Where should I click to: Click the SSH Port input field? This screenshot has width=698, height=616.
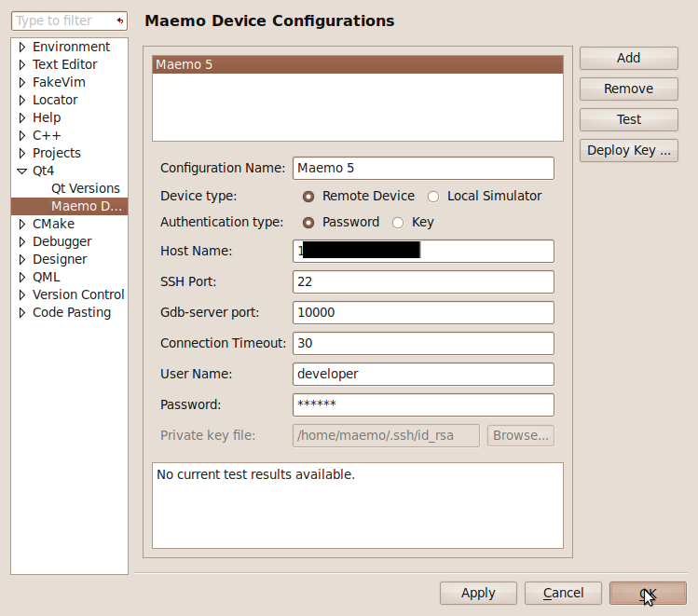423,281
